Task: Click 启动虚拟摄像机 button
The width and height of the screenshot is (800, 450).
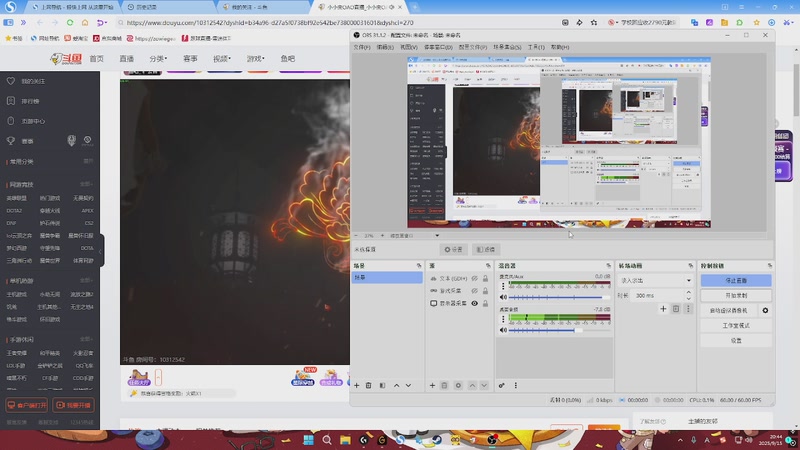Action: coord(729,310)
